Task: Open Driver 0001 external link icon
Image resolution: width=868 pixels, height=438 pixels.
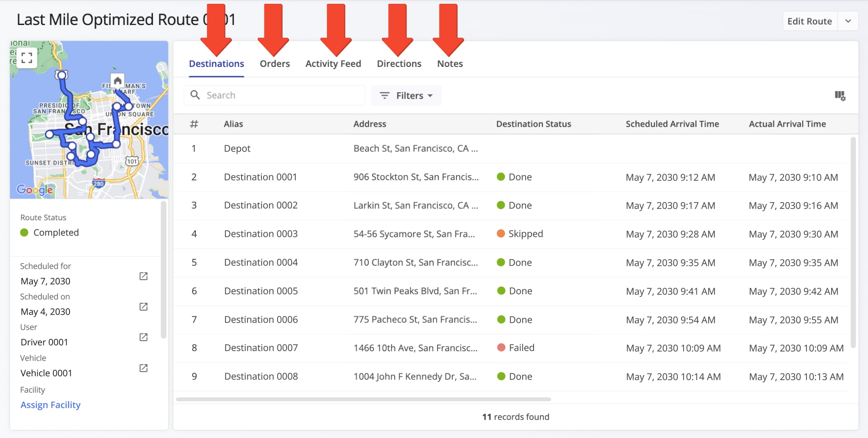Action: (x=143, y=337)
